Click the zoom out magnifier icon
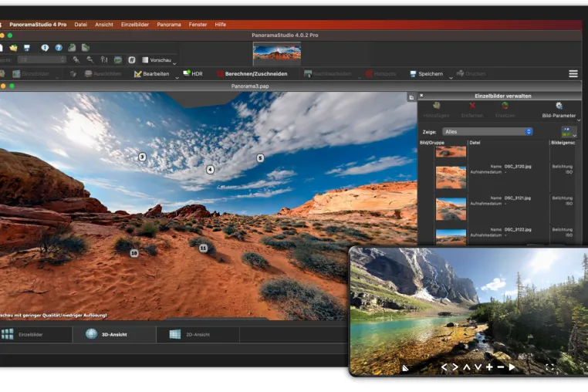This screenshot has height=392, width=588. 90,59
